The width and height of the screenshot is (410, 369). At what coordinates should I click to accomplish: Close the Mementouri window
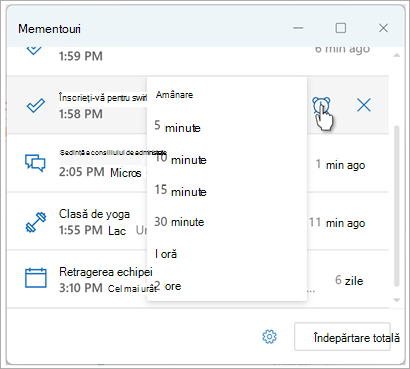(x=383, y=28)
